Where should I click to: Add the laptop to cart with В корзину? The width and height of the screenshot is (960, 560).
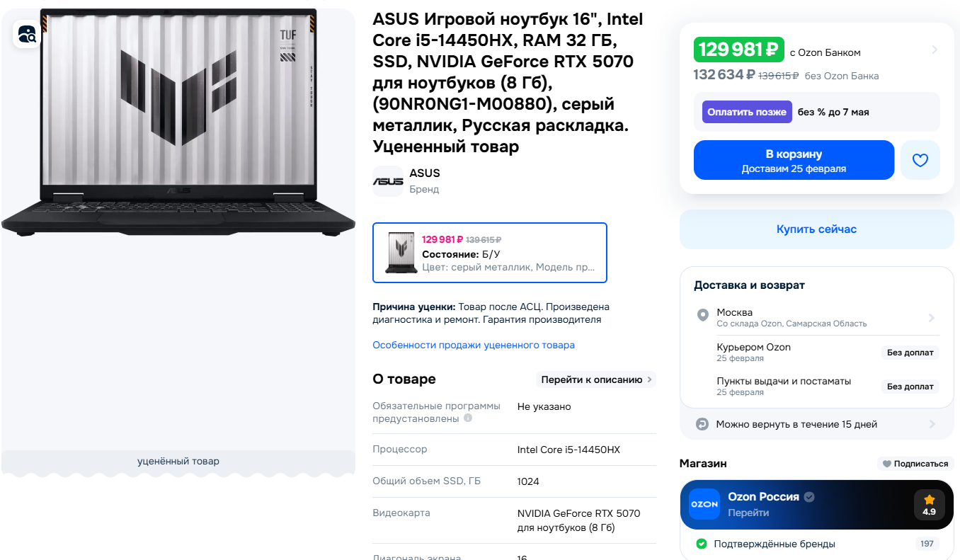(x=794, y=160)
